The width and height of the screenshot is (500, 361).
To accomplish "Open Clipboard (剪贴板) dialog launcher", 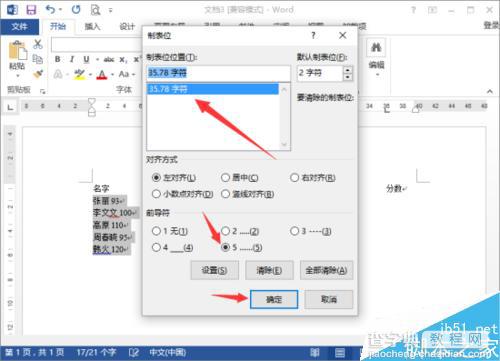I will coord(42,91).
